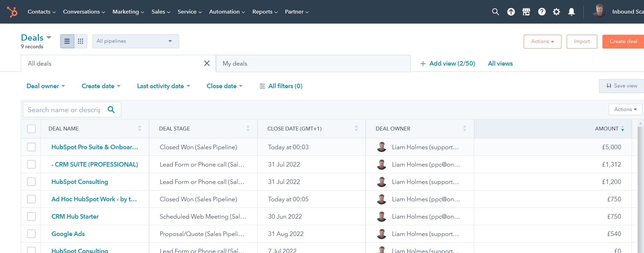Screen dimensions: 644x253
Task: Click the upgrade arrow icon
Action: coord(511,12)
